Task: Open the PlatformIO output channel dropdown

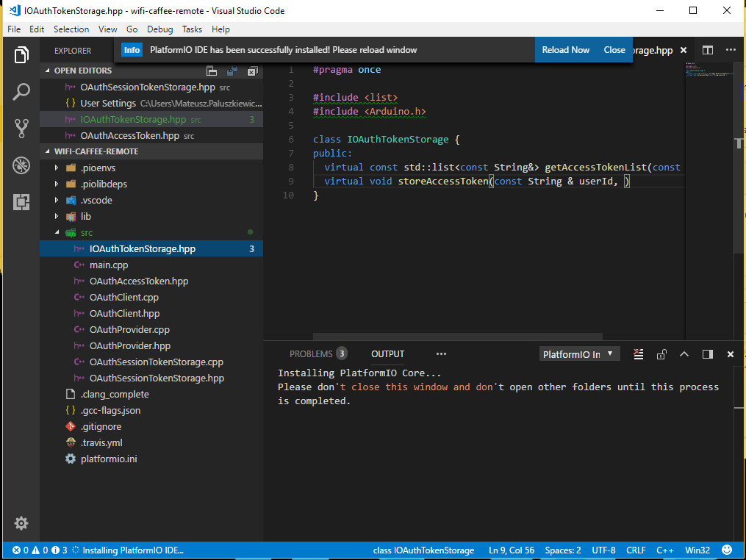Action: (579, 353)
